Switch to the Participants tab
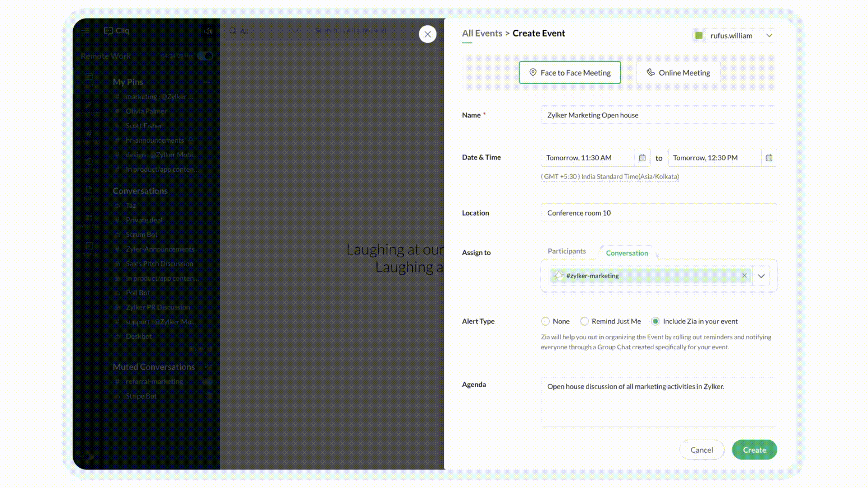Screen dimensions: 868x488 click(x=566, y=251)
